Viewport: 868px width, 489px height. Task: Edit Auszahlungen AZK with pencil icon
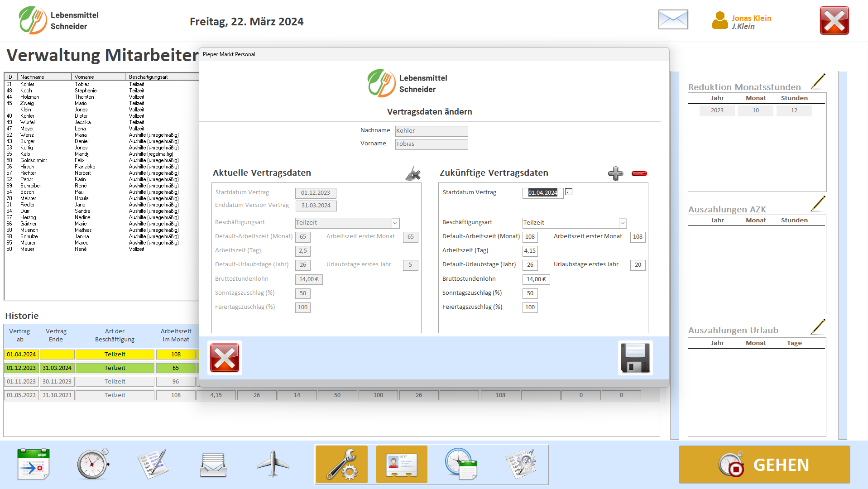click(818, 204)
